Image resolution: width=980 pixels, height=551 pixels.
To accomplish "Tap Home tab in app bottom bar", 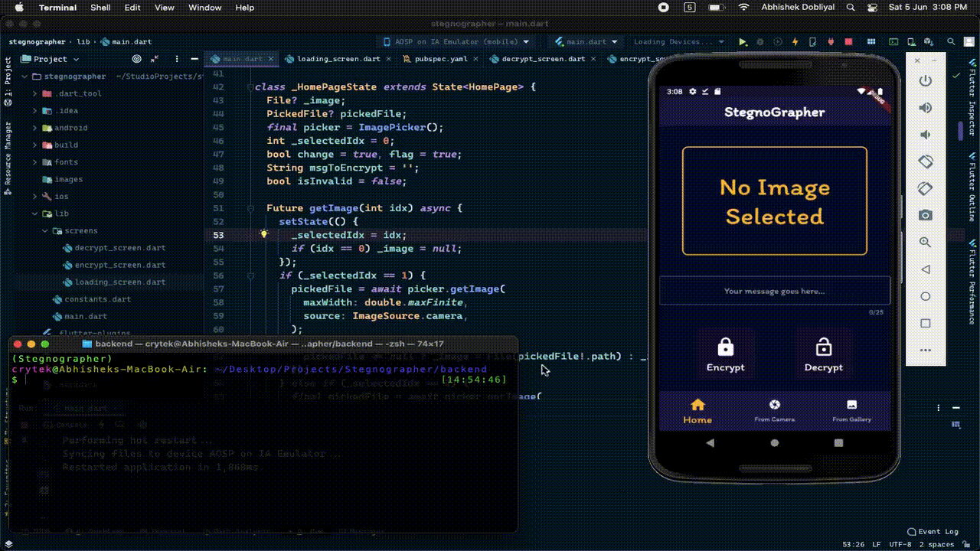I will click(x=697, y=411).
